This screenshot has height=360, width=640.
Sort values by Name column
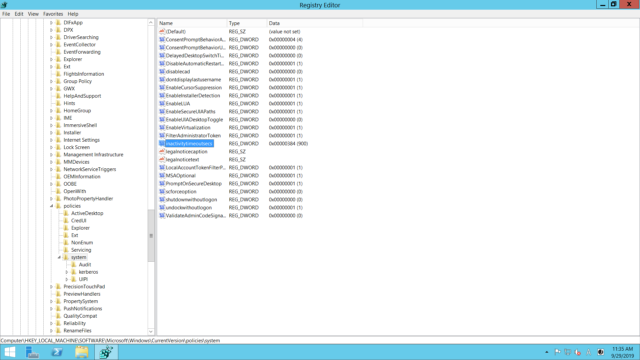pyautogui.click(x=192, y=23)
